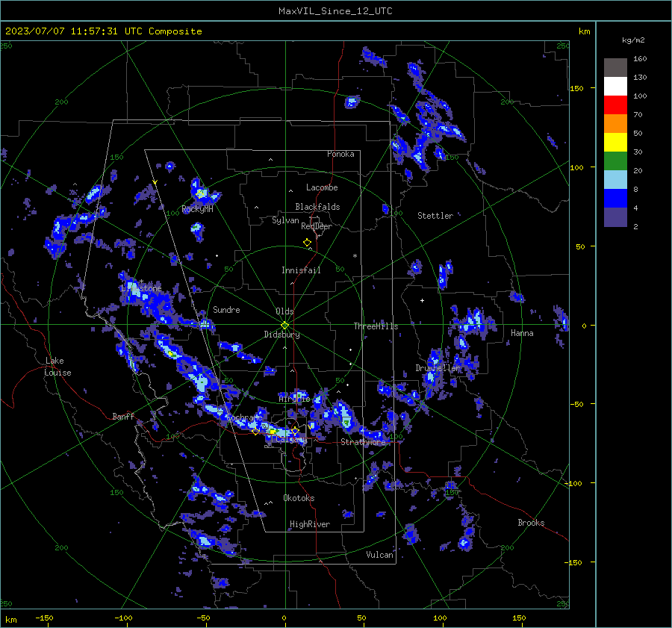Click the Ponoka city label
The height and width of the screenshot is (628, 672).
click(340, 154)
